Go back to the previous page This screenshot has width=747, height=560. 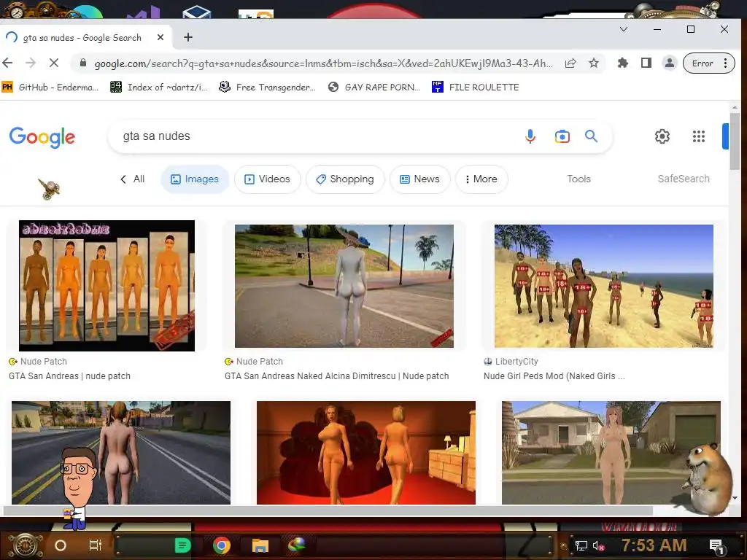pyautogui.click(x=7, y=63)
